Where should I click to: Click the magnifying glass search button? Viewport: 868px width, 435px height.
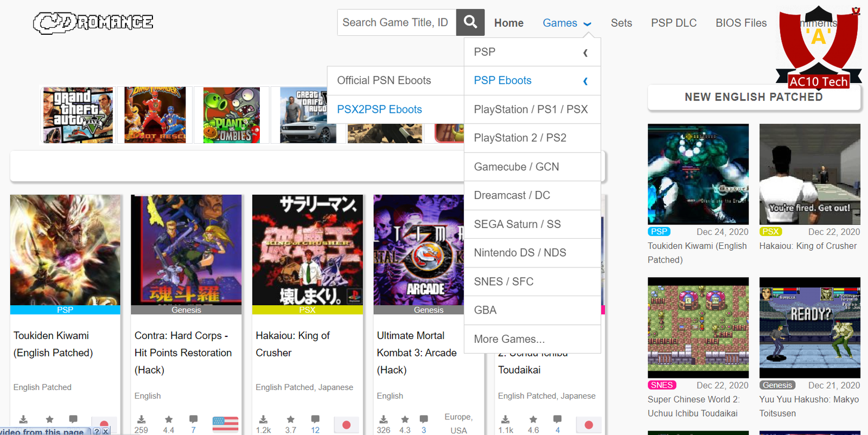(x=470, y=22)
